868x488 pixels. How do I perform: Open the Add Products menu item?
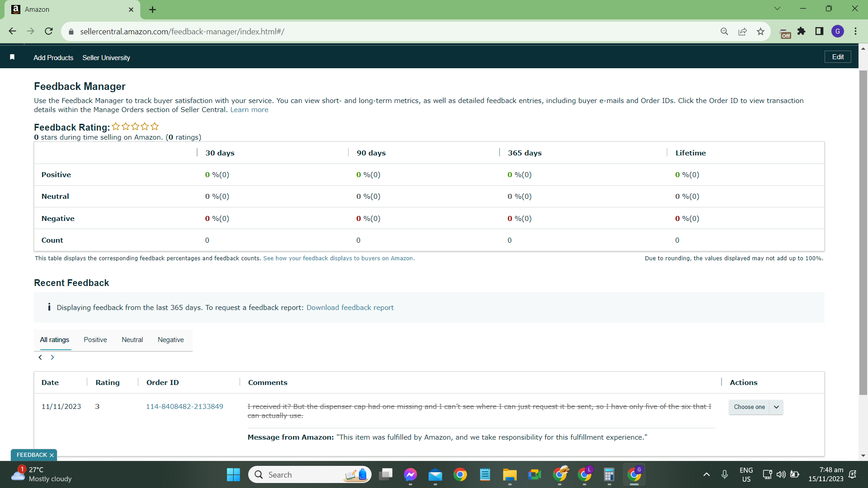tap(53, 57)
